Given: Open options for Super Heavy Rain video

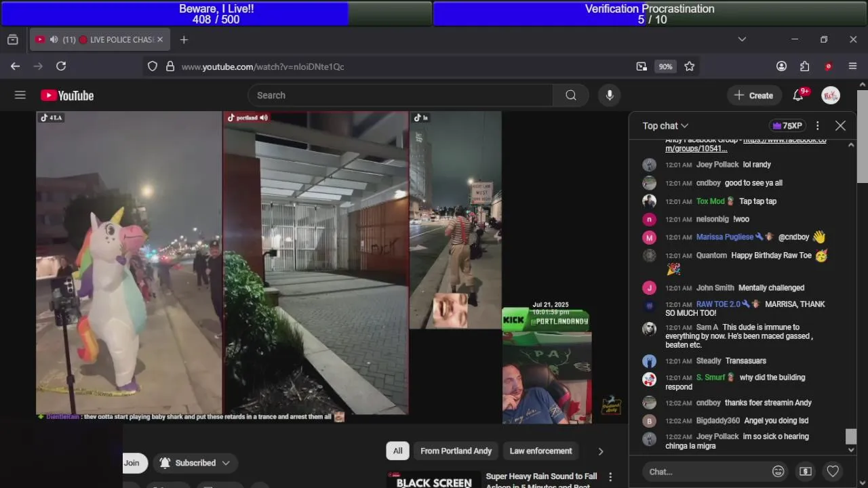Looking at the screenshot, I should pyautogui.click(x=610, y=477).
